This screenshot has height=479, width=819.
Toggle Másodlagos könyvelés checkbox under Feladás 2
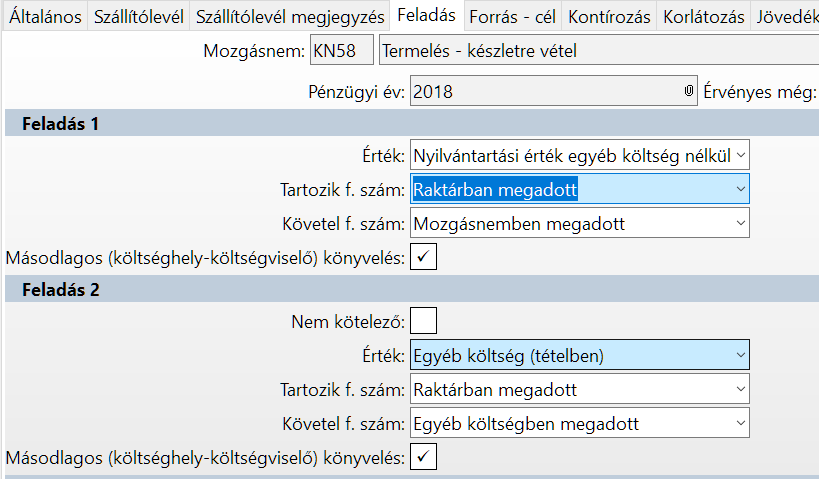(424, 457)
